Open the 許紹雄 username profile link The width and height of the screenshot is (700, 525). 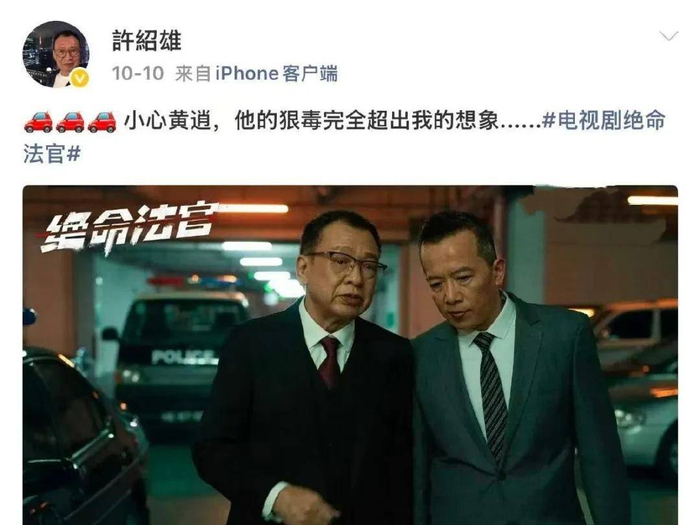pos(146,41)
